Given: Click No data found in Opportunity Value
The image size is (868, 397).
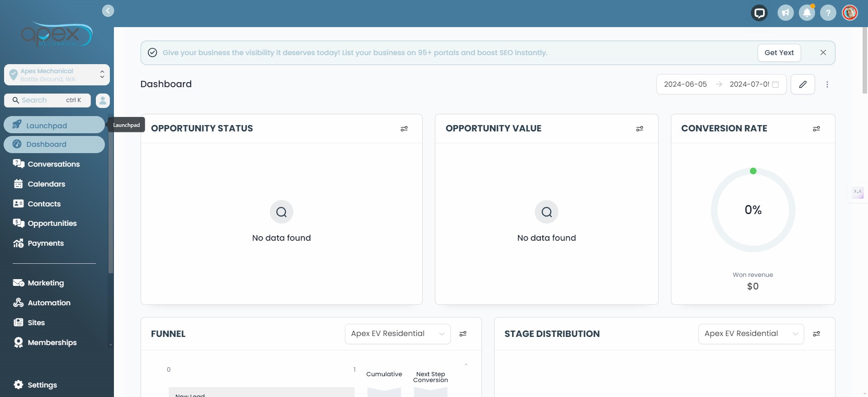Looking at the screenshot, I should (547, 238).
